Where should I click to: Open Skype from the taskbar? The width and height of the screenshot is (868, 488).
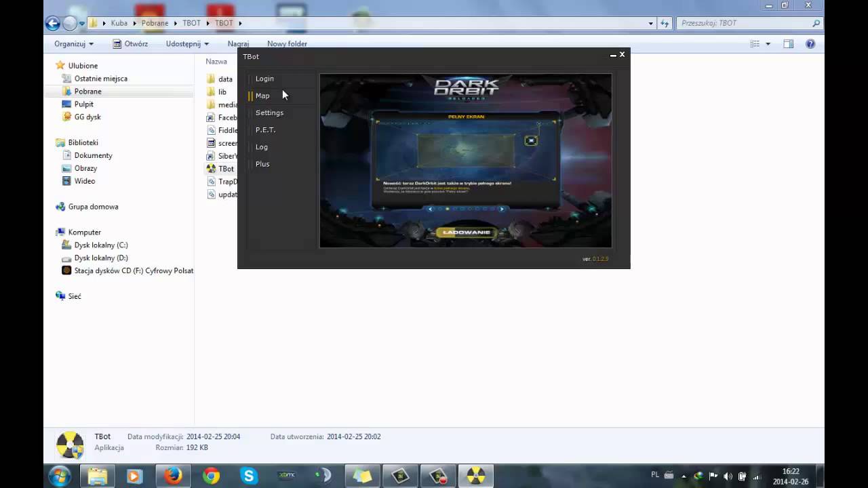[249, 476]
